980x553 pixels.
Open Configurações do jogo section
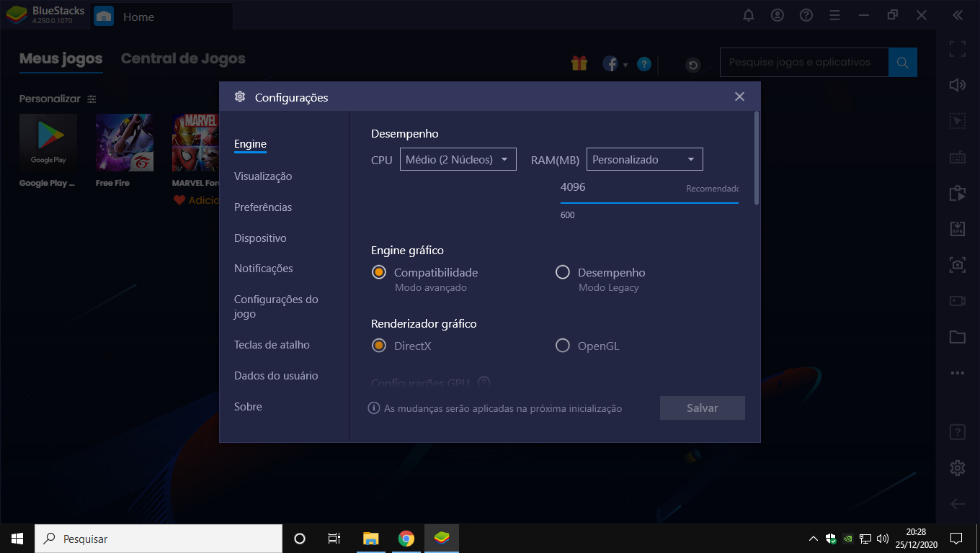[276, 307]
